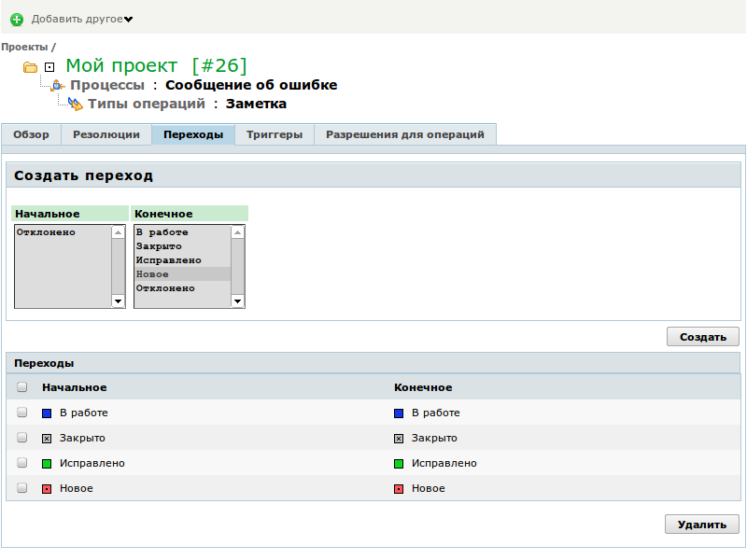Click the crossed-box Закрыто icon in Конечное column

[x=399, y=438]
